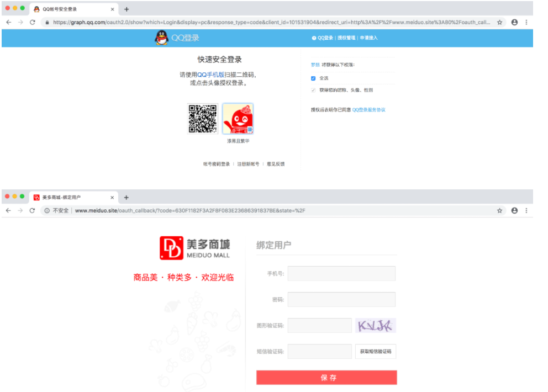Open the 申请接入 header link
548x392 pixels.
[368, 38]
